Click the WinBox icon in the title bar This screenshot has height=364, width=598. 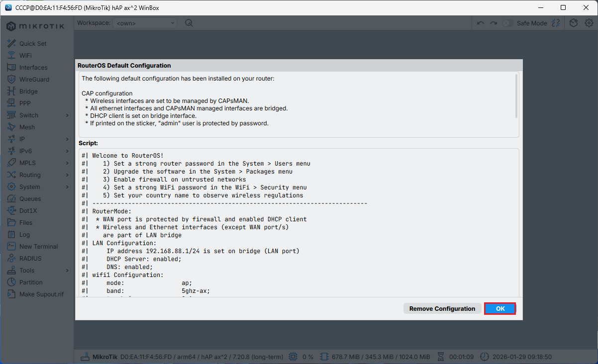click(x=8, y=8)
